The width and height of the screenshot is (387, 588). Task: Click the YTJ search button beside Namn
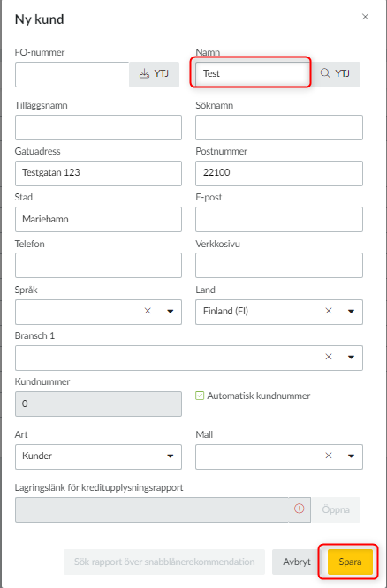click(x=335, y=75)
